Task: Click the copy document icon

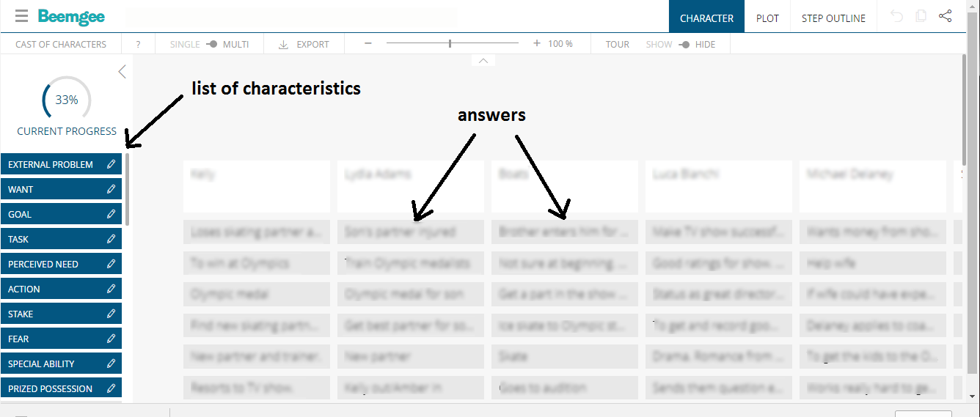Action: coord(921,16)
